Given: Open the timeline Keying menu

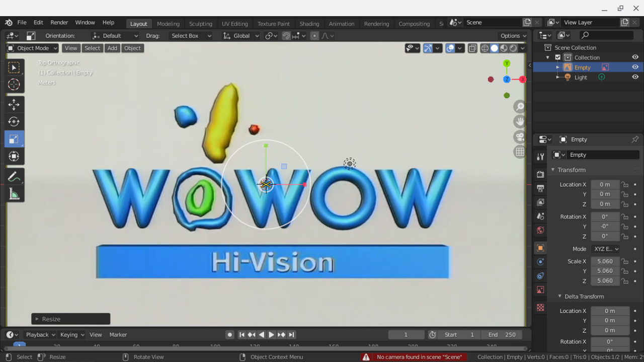Looking at the screenshot, I should (x=72, y=335).
